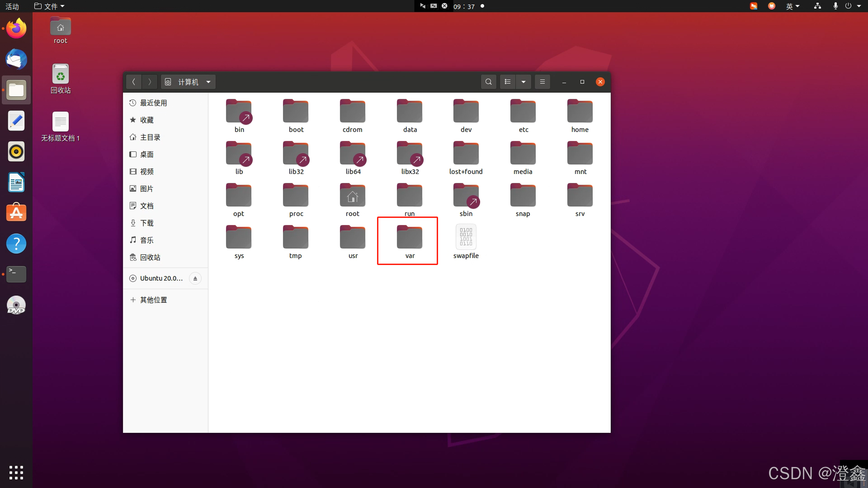Image resolution: width=868 pixels, height=488 pixels.
Task: Select the swapfile binary file
Action: (x=466, y=241)
